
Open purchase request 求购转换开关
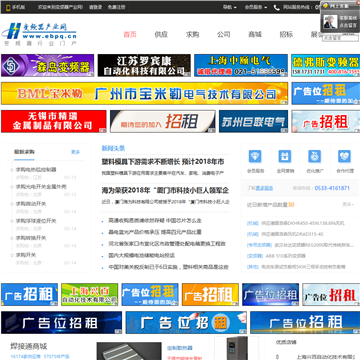click(31, 238)
